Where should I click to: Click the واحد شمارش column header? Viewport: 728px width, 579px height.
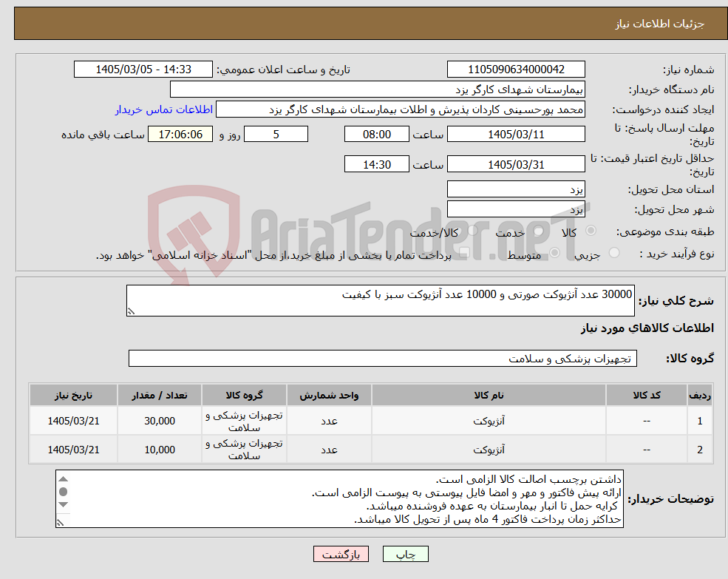329,395
